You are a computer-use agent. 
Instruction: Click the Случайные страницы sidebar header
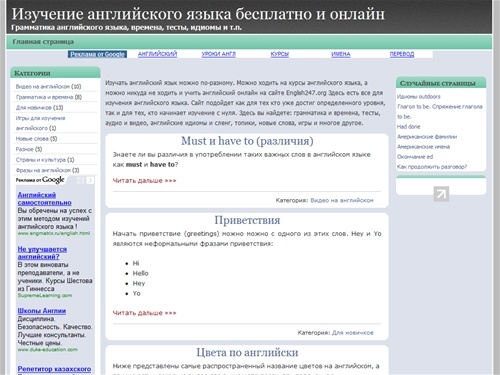438,83
